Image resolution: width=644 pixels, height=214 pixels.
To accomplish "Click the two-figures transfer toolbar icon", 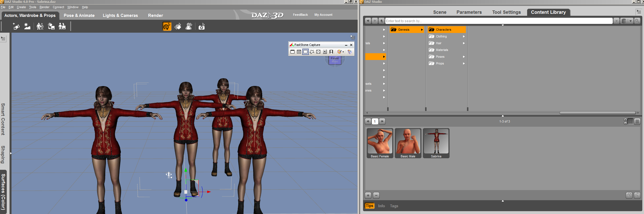I will (40, 26).
